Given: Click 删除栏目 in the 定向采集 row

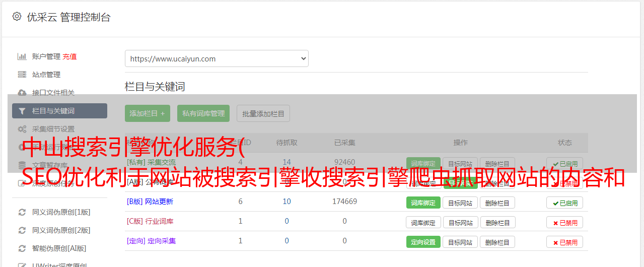Looking at the screenshot, I should [497, 242].
